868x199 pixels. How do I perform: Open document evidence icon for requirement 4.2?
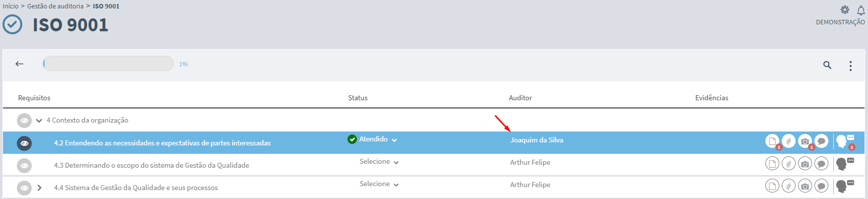pyautogui.click(x=772, y=141)
